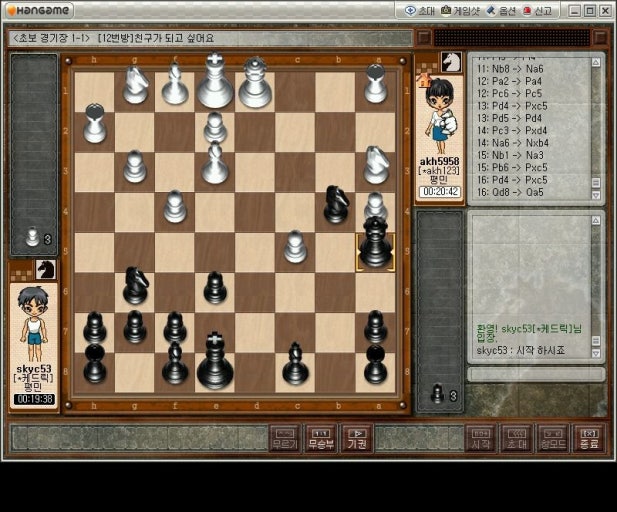Viewport: 617px width, 512px height.
Task: Open 옵션 options with hammer icon
Action: (504, 10)
